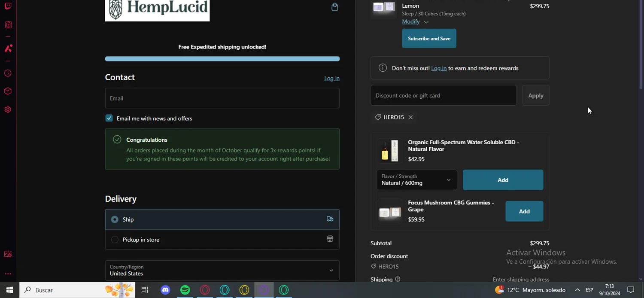The image size is (644, 298).
Task: Click the - $44.97 discount amount
Action: tap(538, 267)
